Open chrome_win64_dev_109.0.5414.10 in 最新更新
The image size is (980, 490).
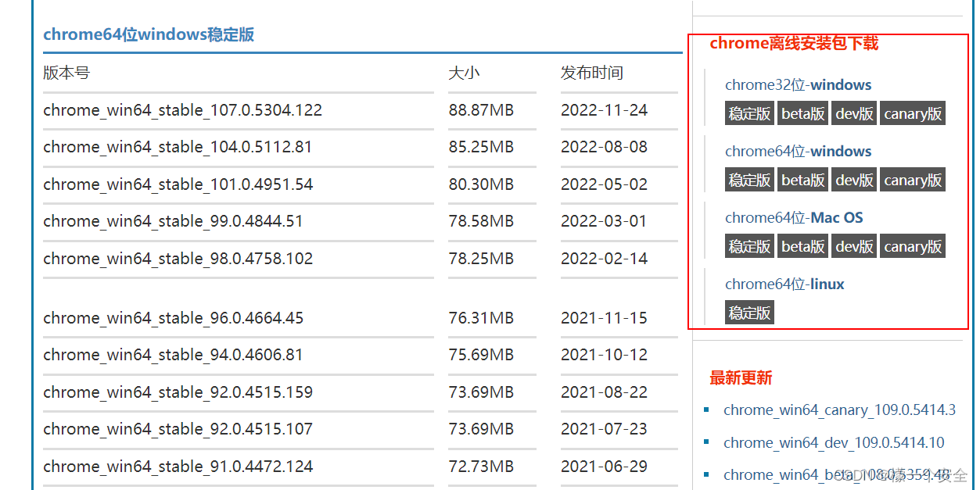834,443
